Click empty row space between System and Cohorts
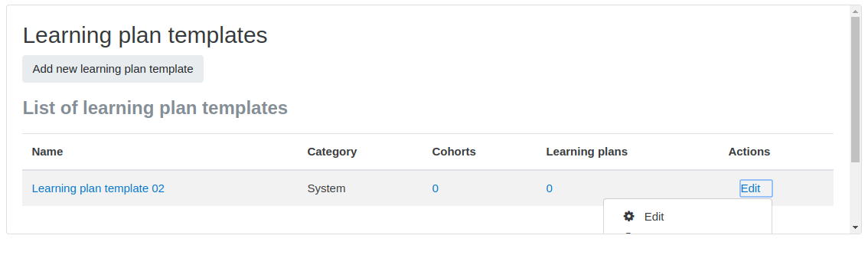868x278 pixels. click(x=387, y=188)
